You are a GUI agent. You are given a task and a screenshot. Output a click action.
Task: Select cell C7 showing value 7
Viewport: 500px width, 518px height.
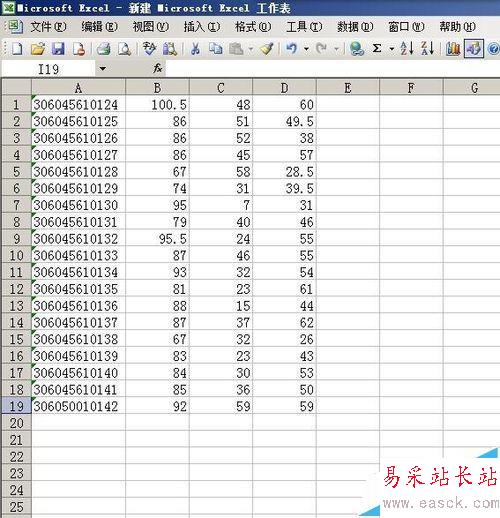[x=221, y=205]
